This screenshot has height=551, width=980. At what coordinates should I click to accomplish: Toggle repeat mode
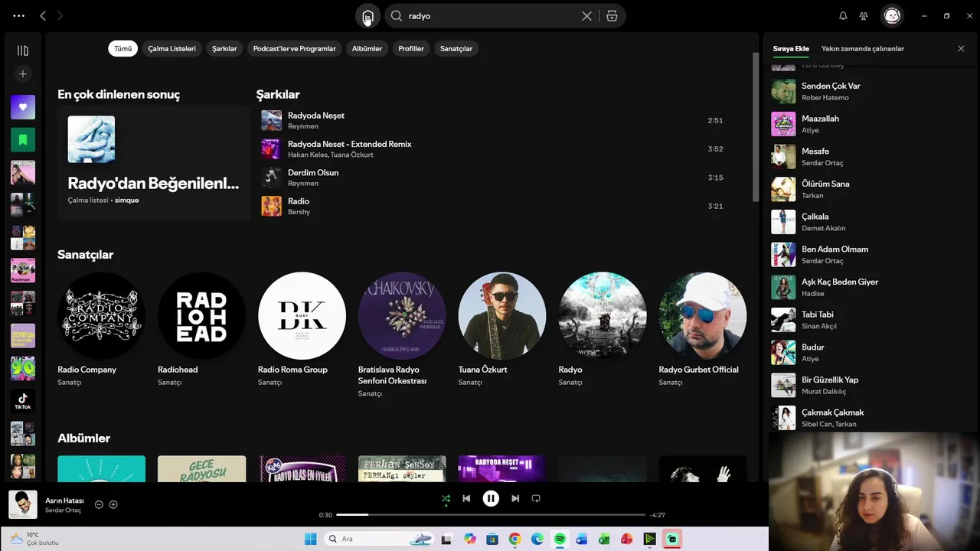click(x=536, y=498)
